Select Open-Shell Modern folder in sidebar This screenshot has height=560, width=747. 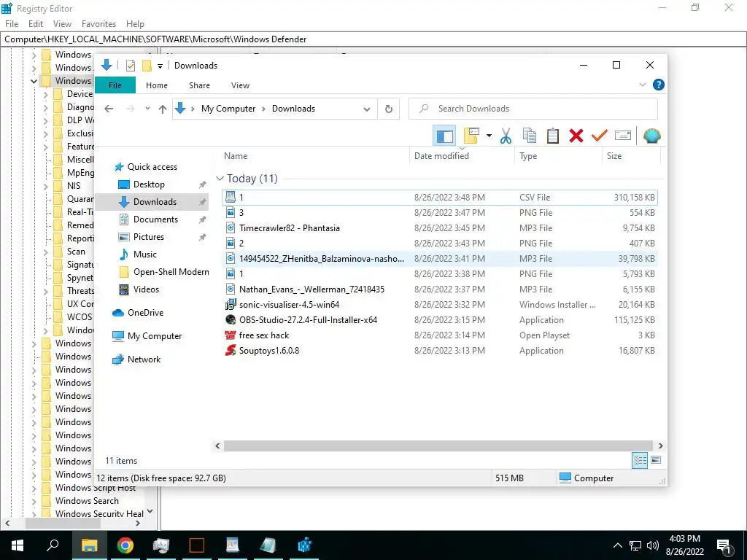tap(171, 272)
